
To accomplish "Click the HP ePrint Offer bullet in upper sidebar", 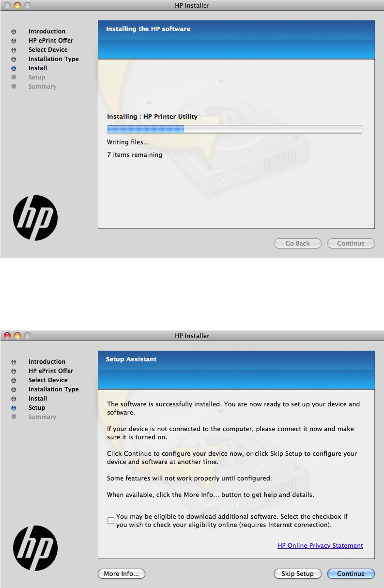I will 14,41.
